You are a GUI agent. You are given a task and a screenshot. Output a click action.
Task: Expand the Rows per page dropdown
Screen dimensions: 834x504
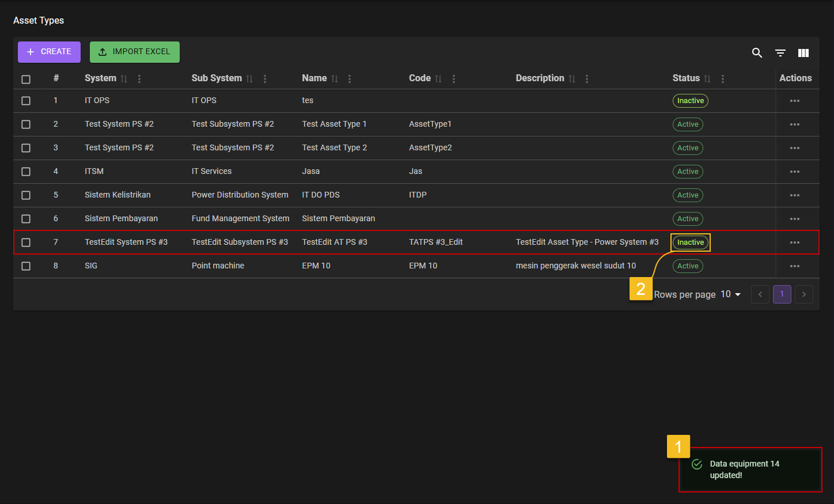pos(730,294)
